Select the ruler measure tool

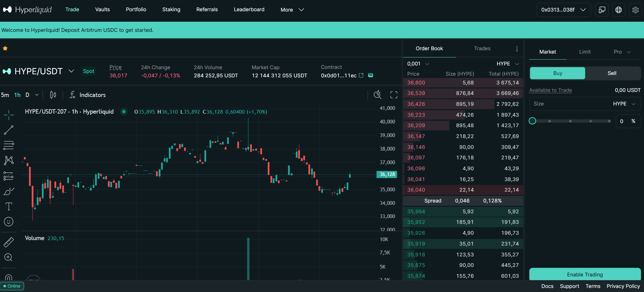8,242
